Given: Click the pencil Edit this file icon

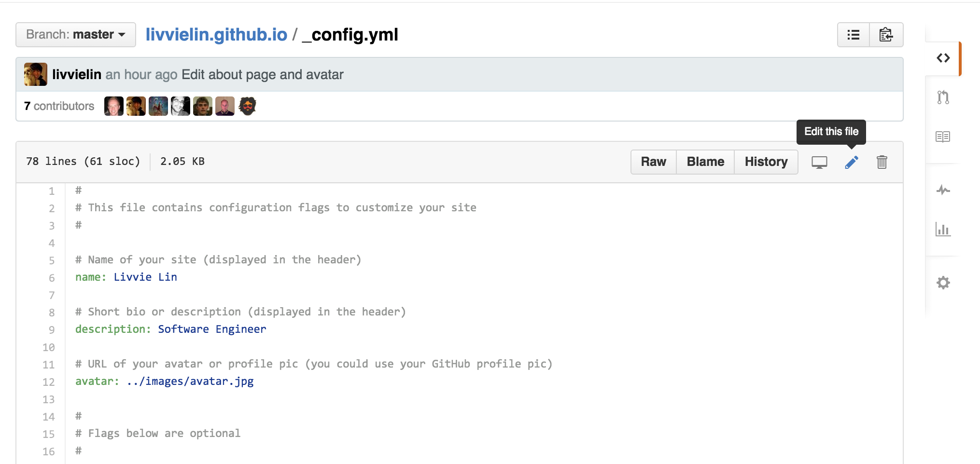Looking at the screenshot, I should (852, 162).
